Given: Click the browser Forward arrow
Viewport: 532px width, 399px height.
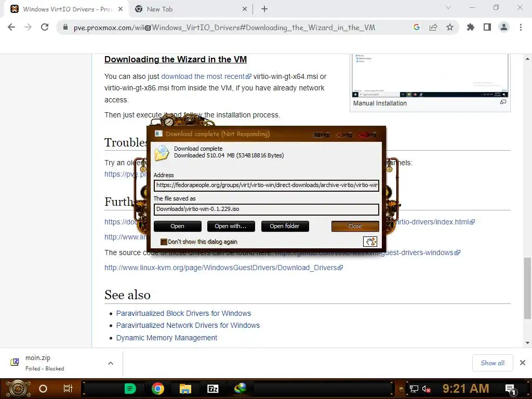Looking at the screenshot, I should (x=28, y=27).
